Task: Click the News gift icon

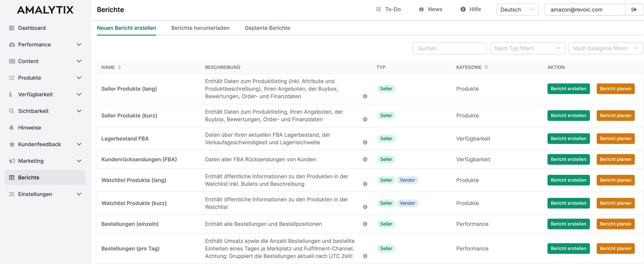Action: [421, 10]
